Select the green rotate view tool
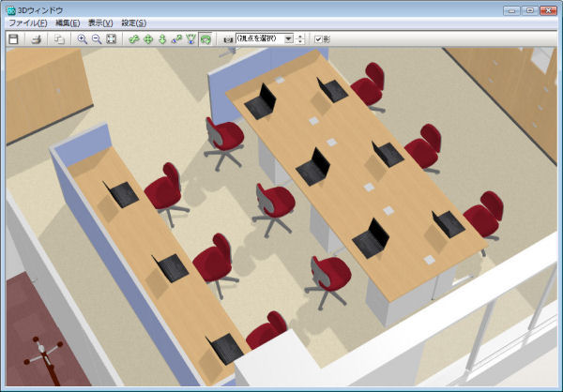Viewport: 563px width, 392px height. [134, 39]
